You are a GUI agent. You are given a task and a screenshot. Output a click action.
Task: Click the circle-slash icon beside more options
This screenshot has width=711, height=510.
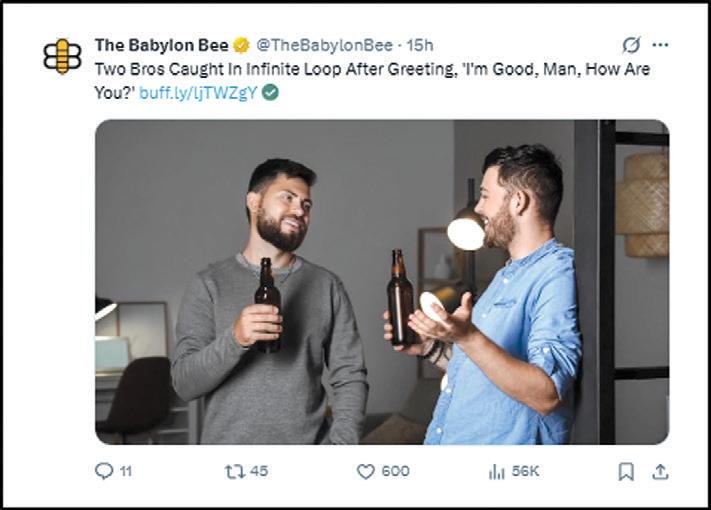click(x=631, y=45)
